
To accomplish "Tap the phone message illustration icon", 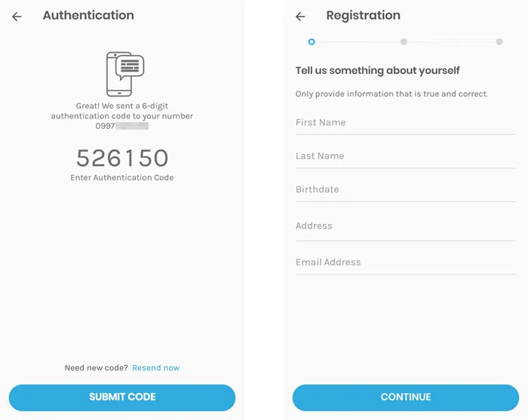I will pyautogui.click(x=125, y=74).
